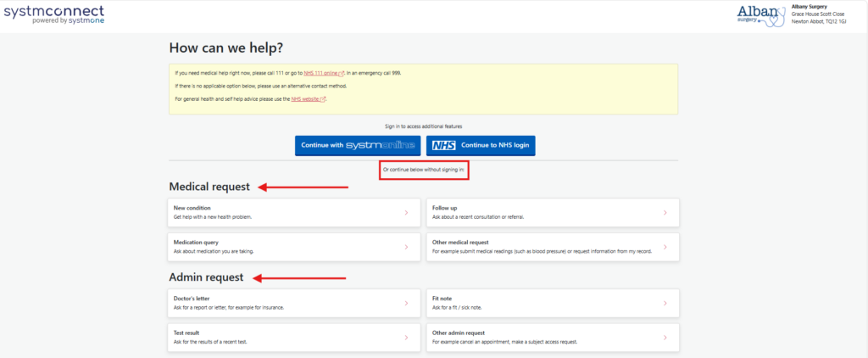The height and width of the screenshot is (358, 868).
Task: Click the chevron on the Medication query card
Action: click(x=406, y=247)
